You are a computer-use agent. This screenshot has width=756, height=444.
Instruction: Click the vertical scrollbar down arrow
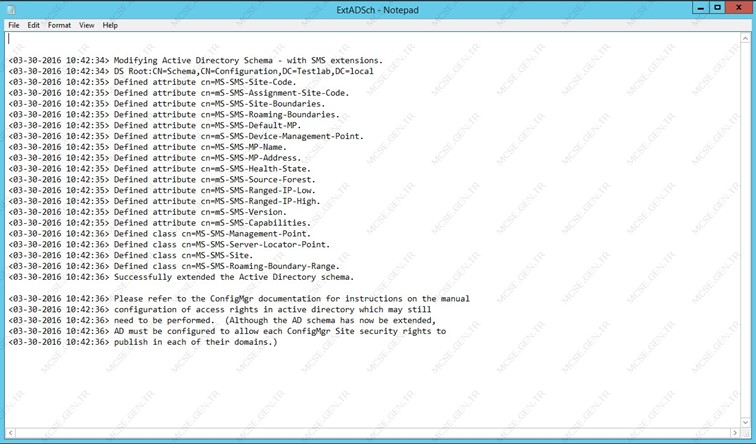745,422
